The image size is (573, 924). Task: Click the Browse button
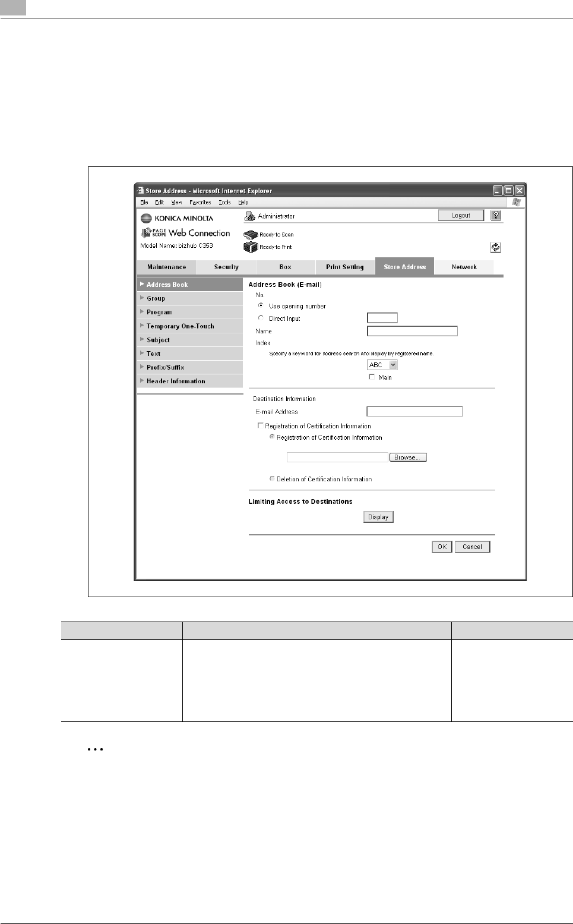coord(408,457)
